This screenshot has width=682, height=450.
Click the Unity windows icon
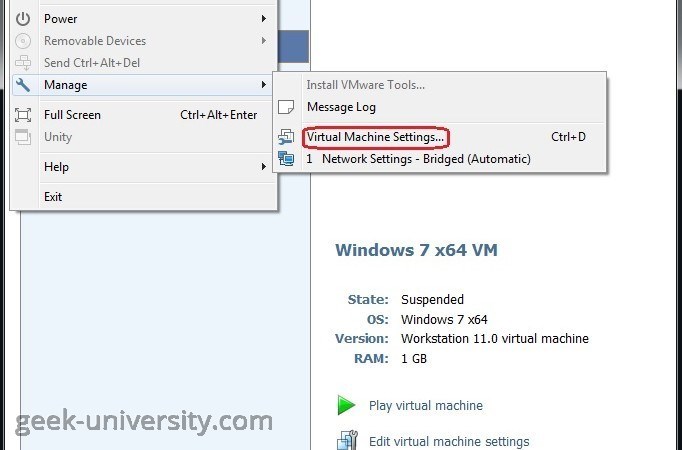[23, 137]
